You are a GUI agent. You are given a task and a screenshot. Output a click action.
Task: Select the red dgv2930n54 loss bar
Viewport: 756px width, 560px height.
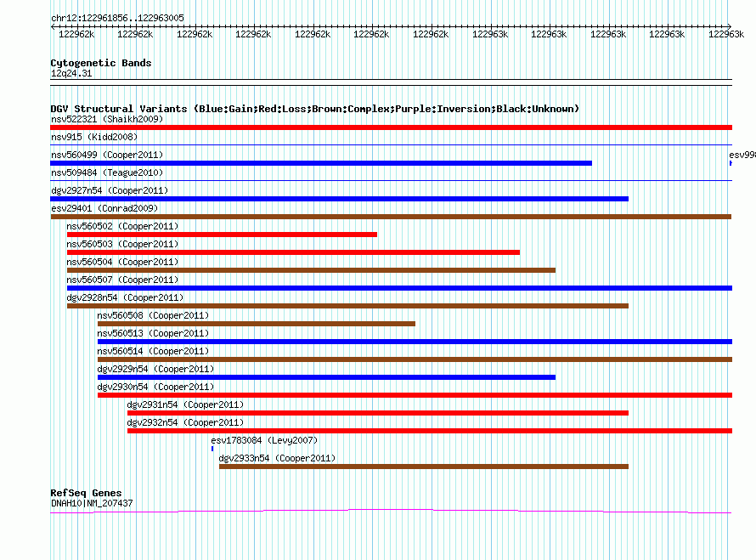[415, 395]
